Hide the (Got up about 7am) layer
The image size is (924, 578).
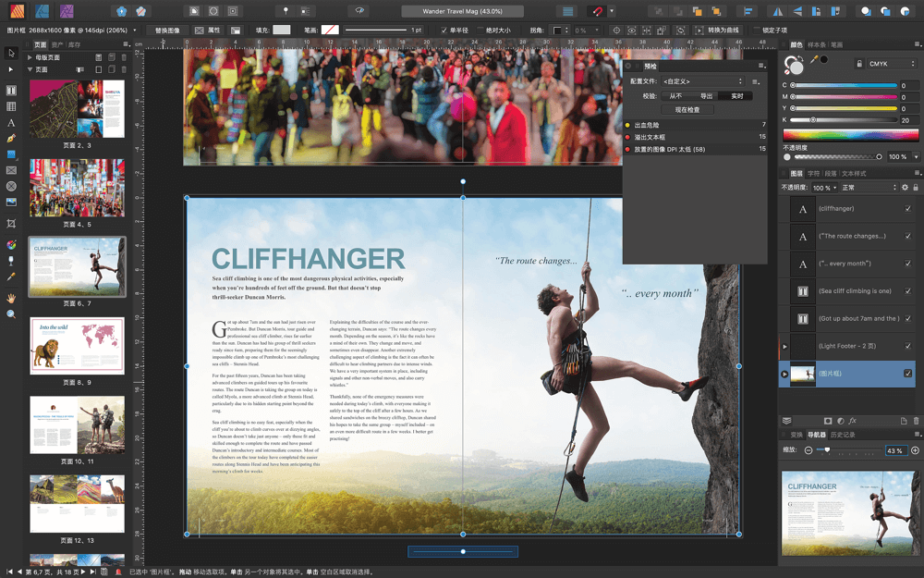[907, 318]
